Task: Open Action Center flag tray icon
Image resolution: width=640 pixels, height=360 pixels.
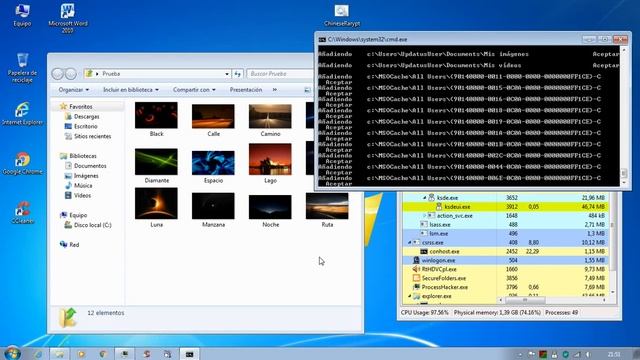Action: (531, 354)
